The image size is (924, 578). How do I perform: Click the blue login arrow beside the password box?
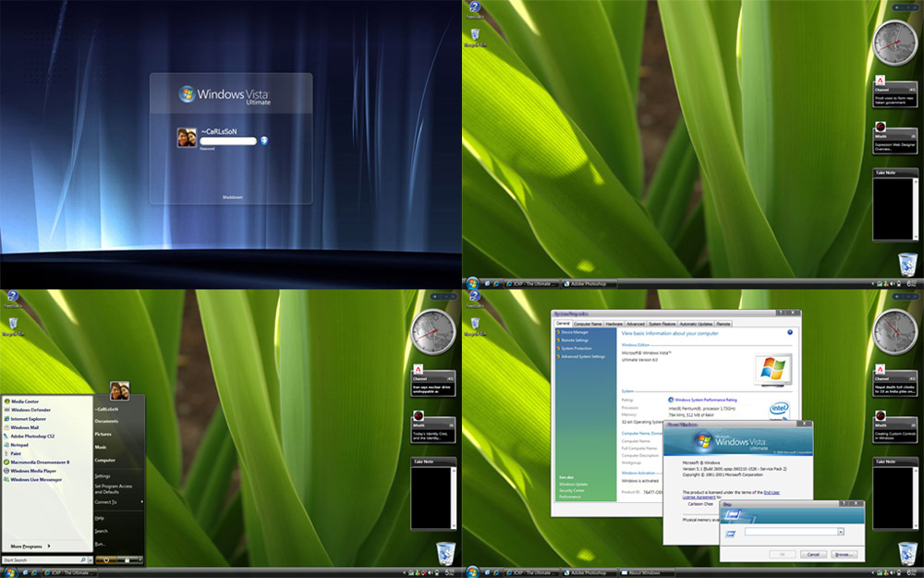263,141
